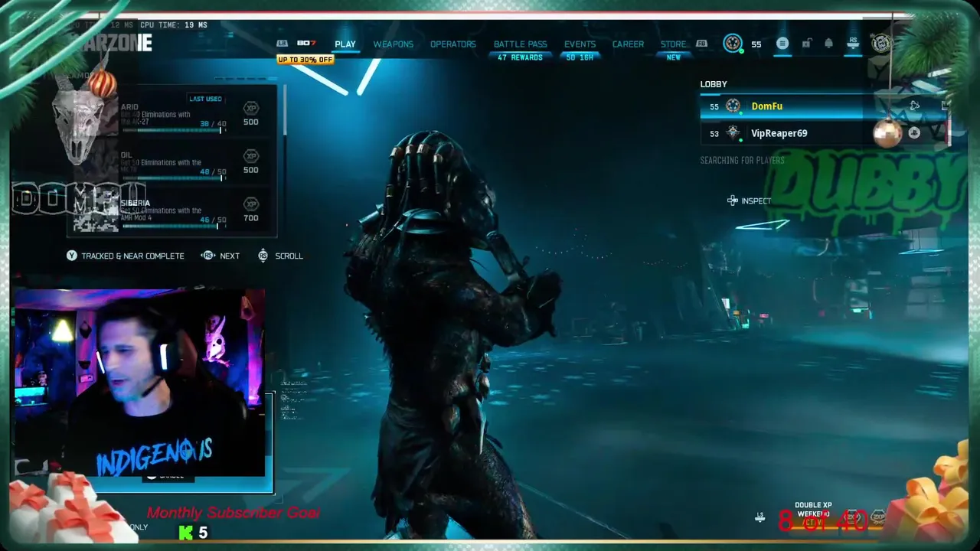
Task: Click the 47 REWARDS label
Action: (520, 57)
